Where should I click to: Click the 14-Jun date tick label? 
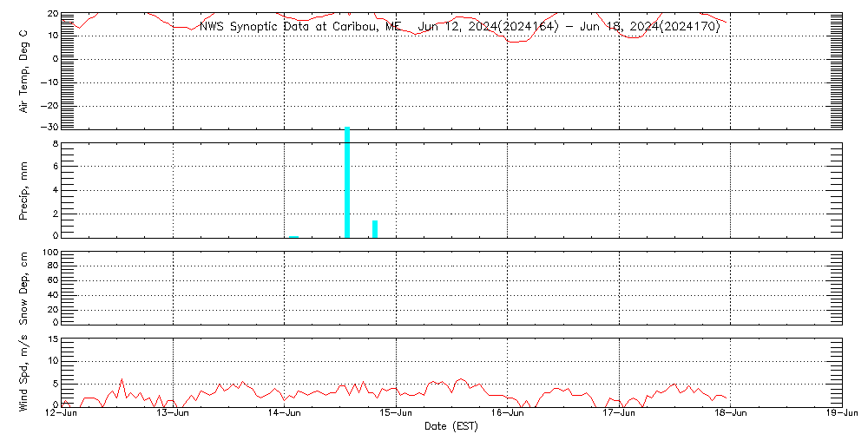285,413
